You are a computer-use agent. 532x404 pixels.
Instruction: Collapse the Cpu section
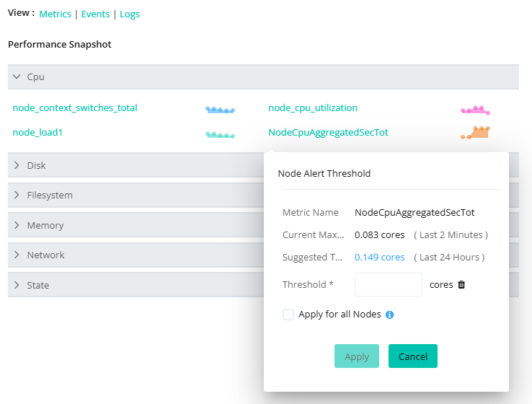(x=17, y=76)
